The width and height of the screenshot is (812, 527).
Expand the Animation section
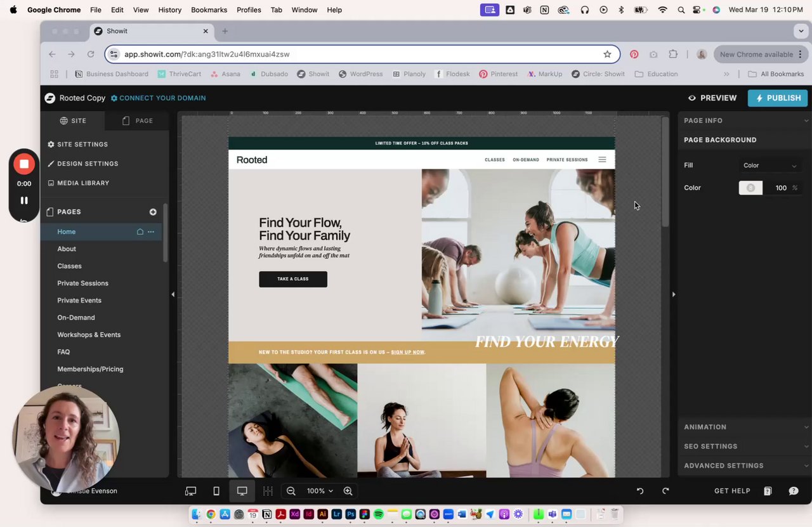(x=745, y=427)
